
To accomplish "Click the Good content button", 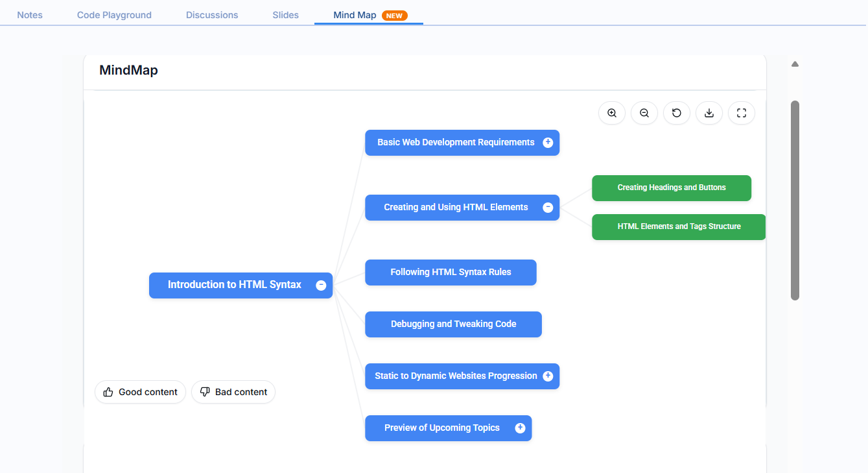I will click(140, 392).
